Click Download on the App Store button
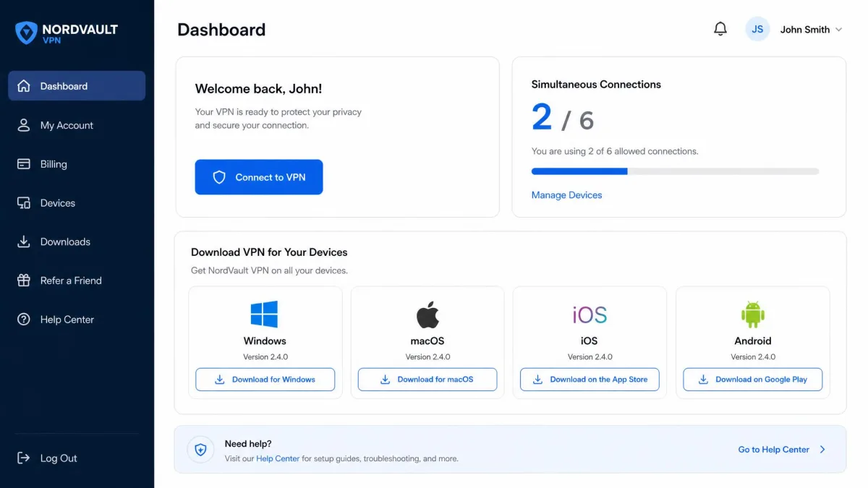This screenshot has width=868, height=488. [x=590, y=380]
